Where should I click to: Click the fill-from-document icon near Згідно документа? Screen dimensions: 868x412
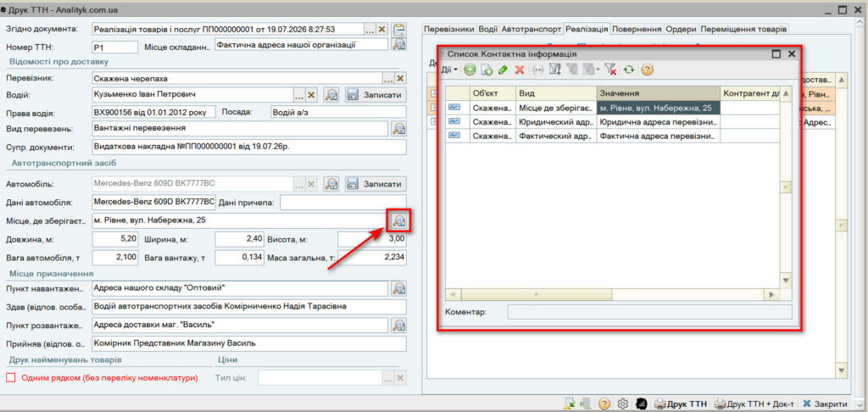pos(398,30)
